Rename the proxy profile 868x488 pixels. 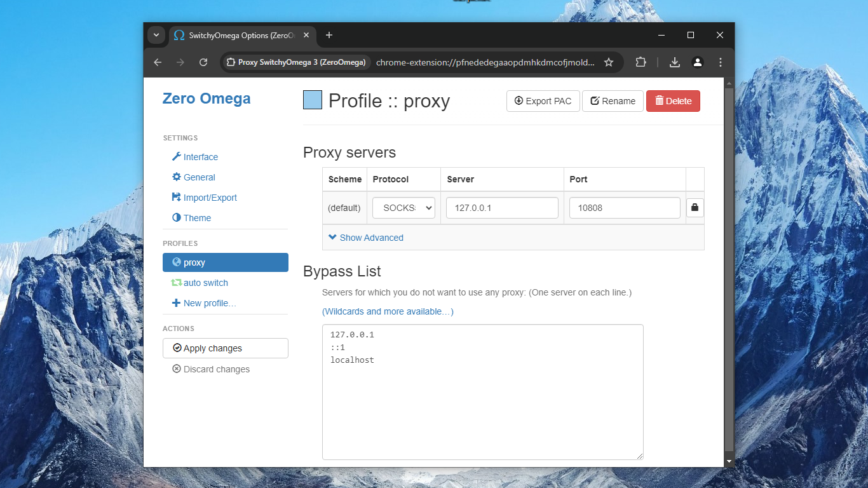click(613, 101)
